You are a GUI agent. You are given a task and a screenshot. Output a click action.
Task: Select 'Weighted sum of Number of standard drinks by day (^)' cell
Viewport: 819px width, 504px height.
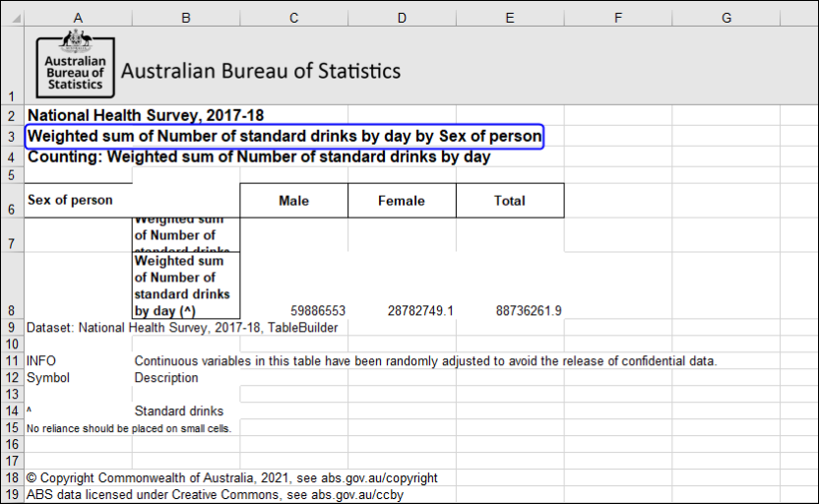[186, 285]
